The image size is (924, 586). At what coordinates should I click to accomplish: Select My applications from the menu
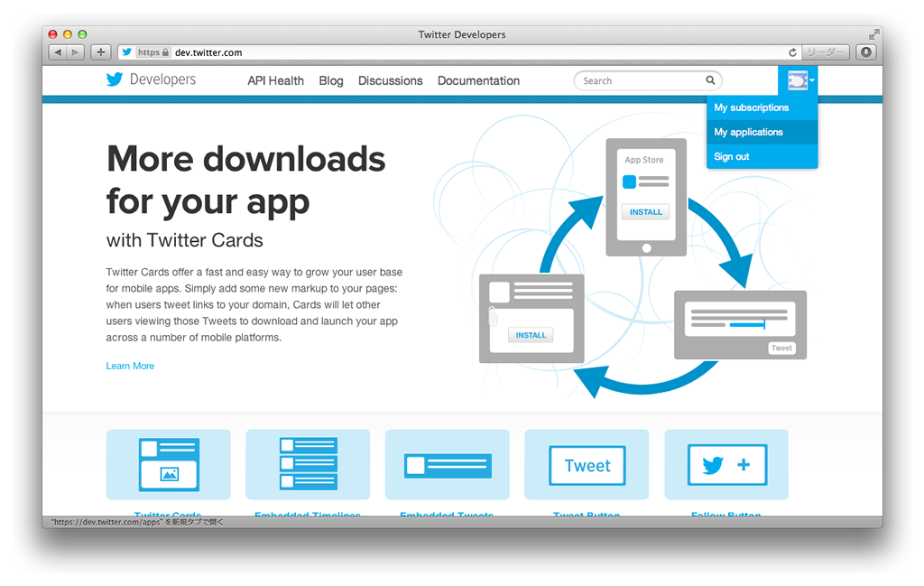click(762, 132)
